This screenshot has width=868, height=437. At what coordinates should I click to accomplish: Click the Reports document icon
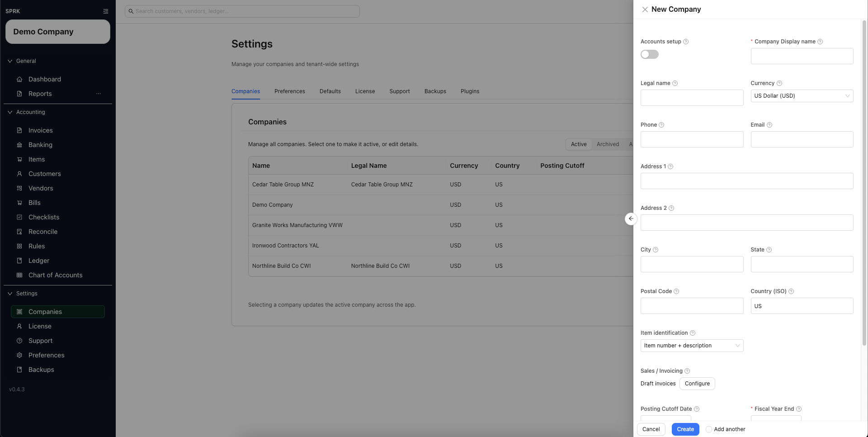[x=19, y=94]
